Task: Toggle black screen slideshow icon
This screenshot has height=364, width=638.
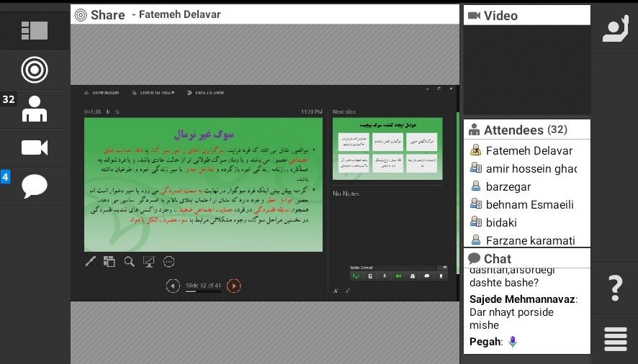Action: click(149, 262)
